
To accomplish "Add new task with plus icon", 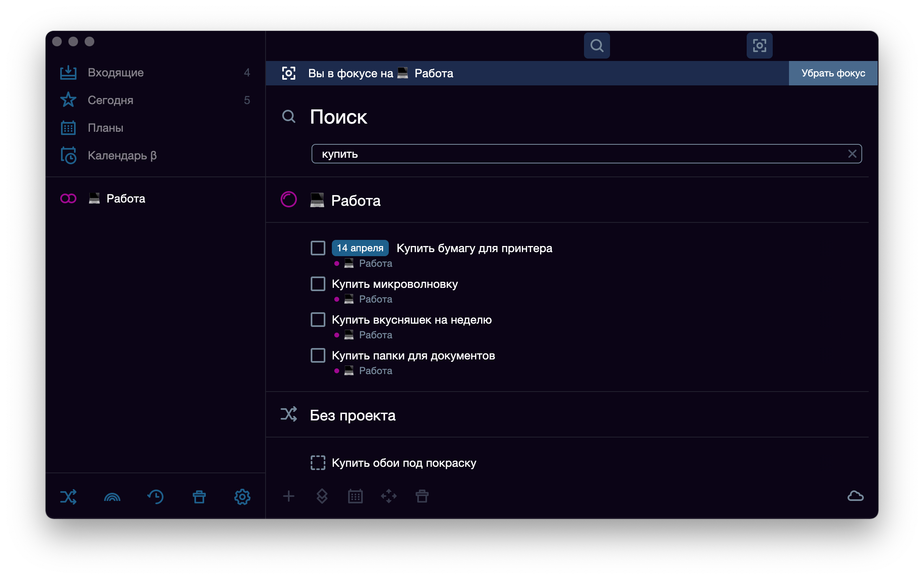I will tap(288, 496).
